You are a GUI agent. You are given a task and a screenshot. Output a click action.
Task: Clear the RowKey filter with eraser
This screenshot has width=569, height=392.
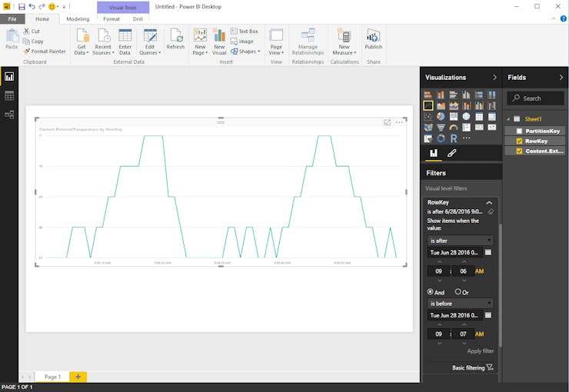tap(491, 211)
